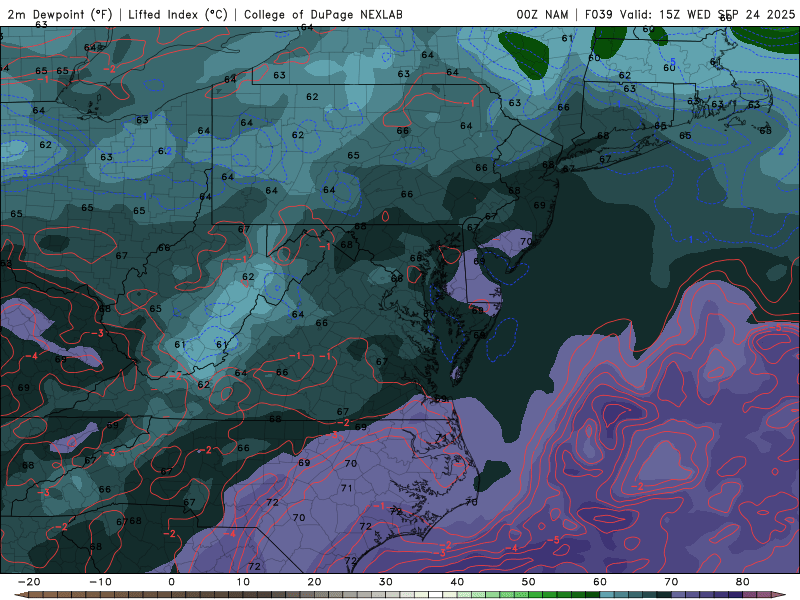Click the 30 label on the color scale
Screen dimensions: 800x600
[x=386, y=582]
